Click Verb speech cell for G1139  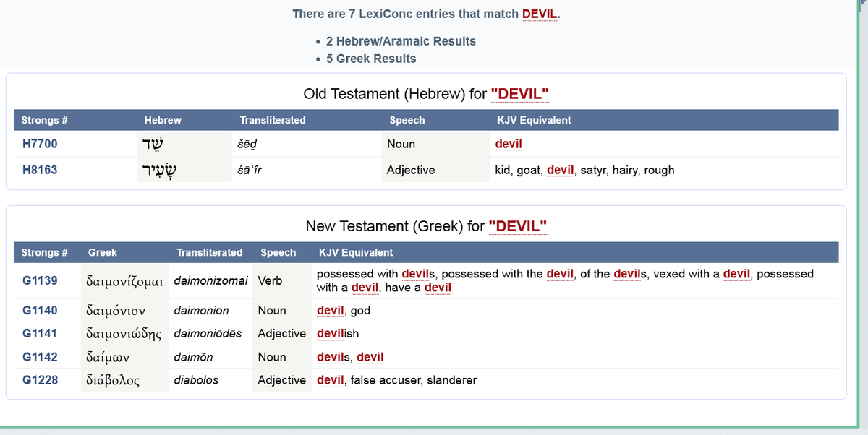tap(270, 280)
